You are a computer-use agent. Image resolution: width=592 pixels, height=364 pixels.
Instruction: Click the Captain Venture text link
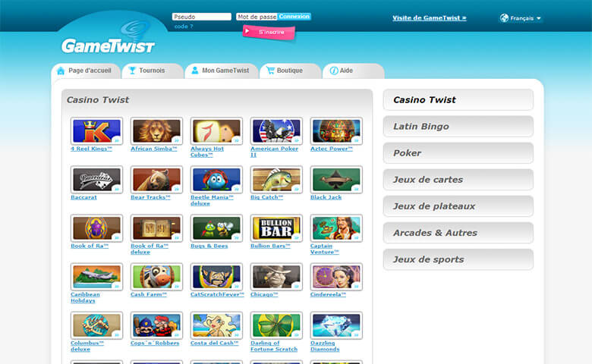point(325,249)
